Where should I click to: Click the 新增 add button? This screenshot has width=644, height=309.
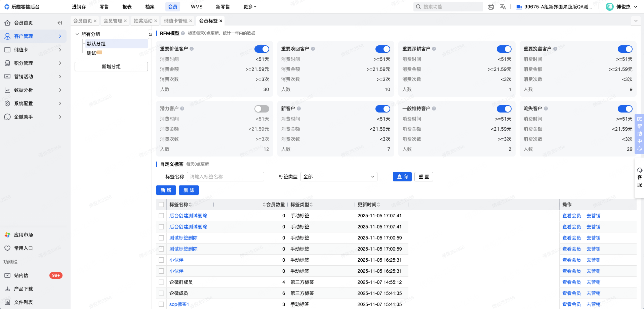click(x=166, y=190)
